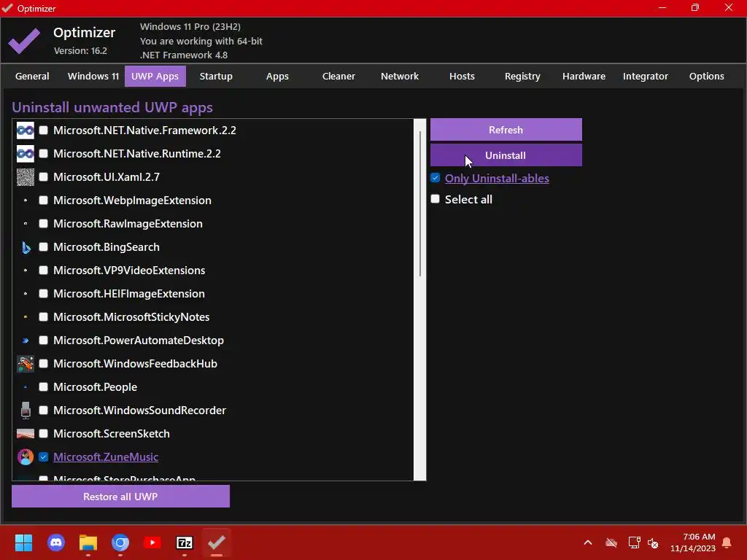
Task: Open File Explorer from the taskbar
Action: (88, 542)
